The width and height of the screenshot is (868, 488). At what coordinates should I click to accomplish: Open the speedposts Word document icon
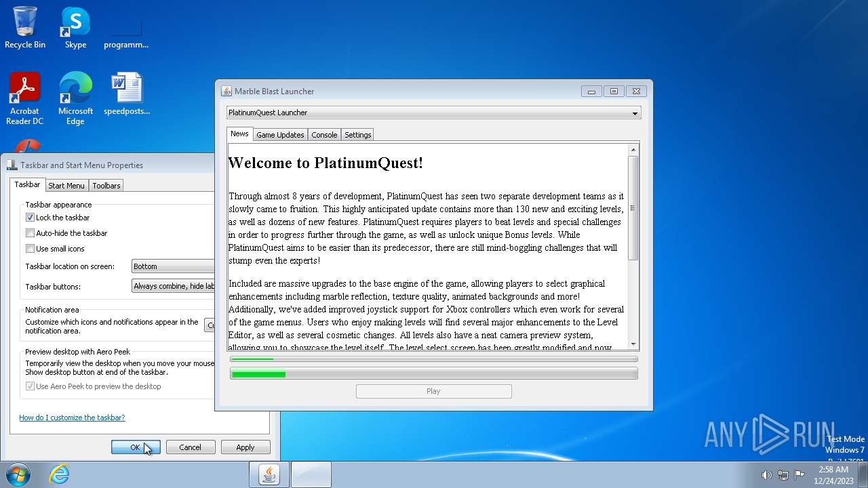[127, 94]
